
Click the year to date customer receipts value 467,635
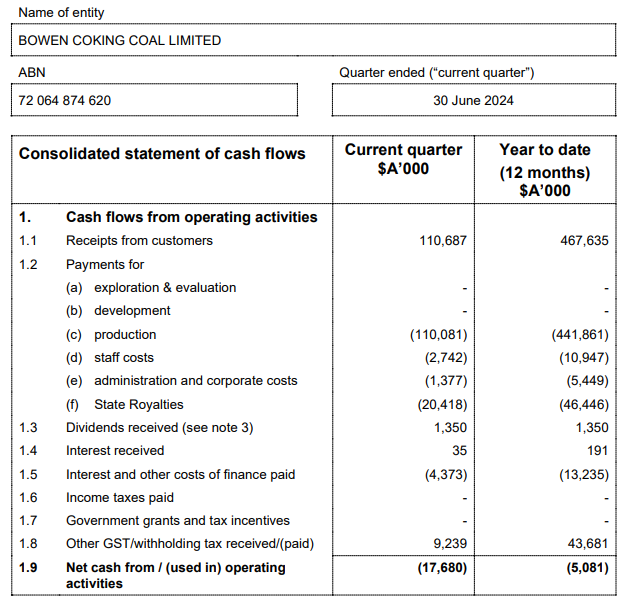tap(579, 241)
